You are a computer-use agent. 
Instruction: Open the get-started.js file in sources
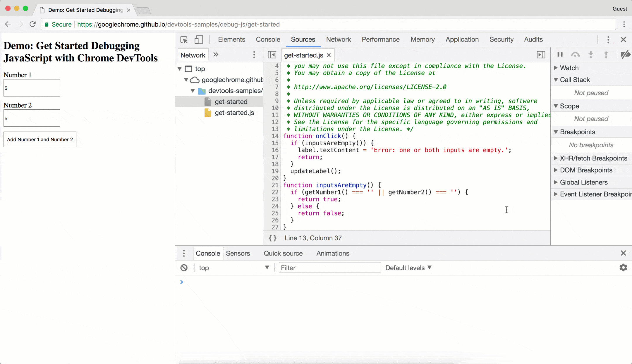click(x=234, y=113)
